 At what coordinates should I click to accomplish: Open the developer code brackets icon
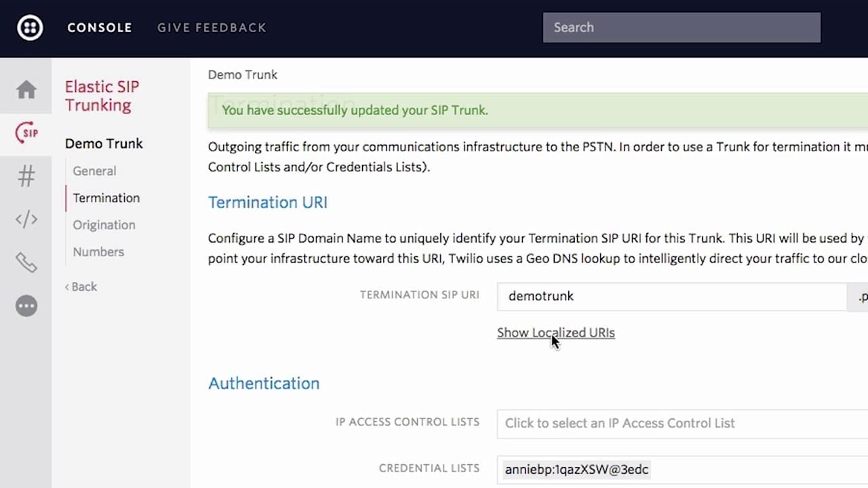click(26, 220)
